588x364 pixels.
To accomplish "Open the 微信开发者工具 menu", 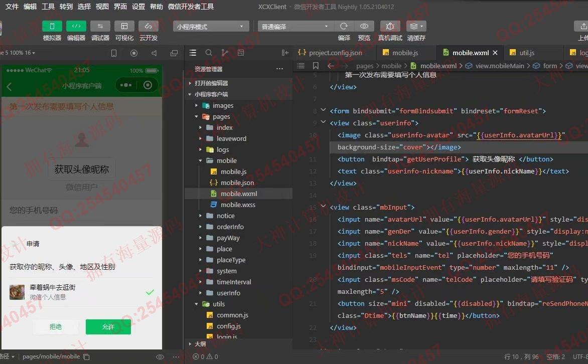I will [191, 7].
